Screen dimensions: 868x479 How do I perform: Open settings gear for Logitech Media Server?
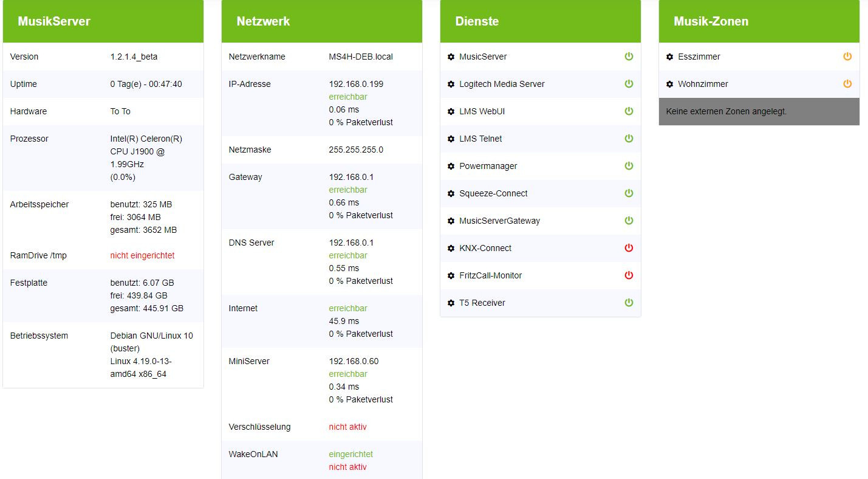point(451,84)
